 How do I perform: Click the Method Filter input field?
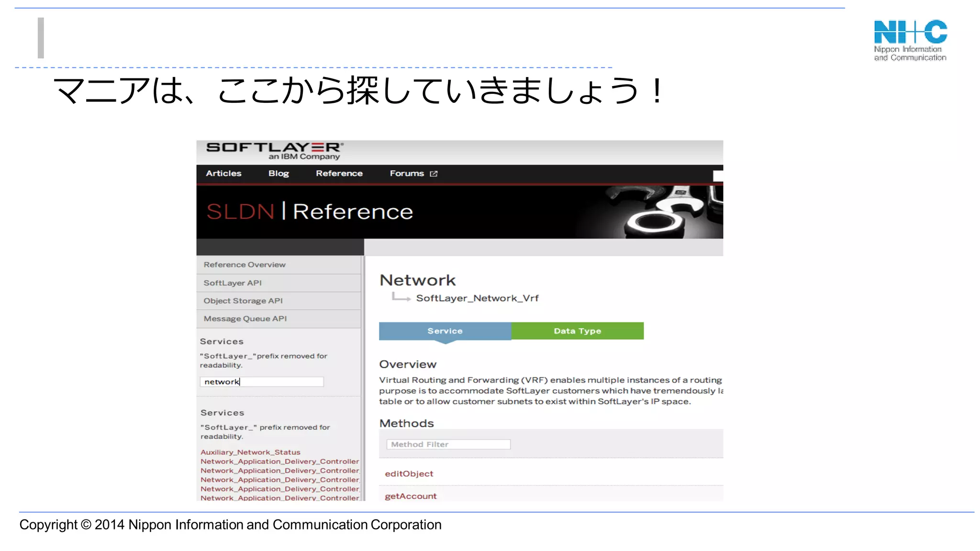pyautogui.click(x=448, y=444)
